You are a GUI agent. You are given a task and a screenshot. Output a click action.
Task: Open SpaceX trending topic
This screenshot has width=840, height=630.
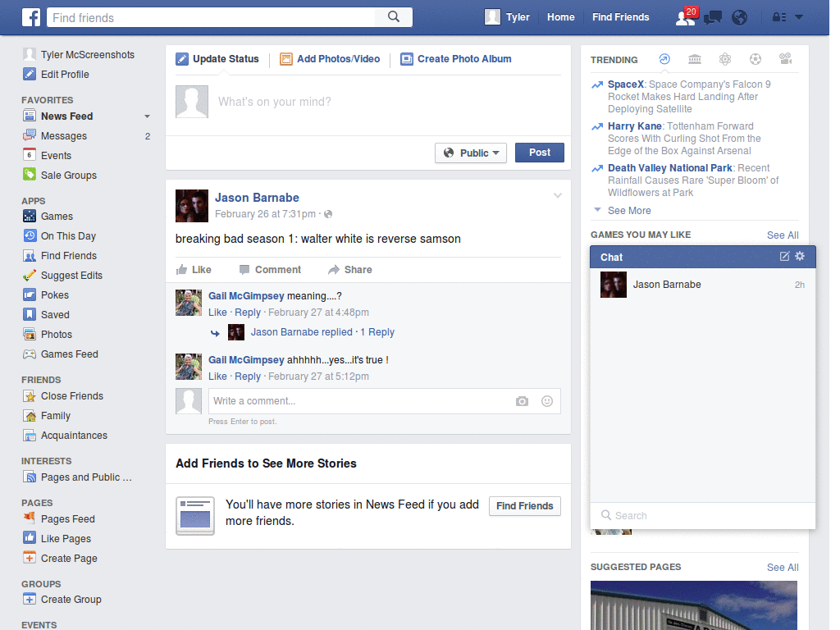(626, 84)
